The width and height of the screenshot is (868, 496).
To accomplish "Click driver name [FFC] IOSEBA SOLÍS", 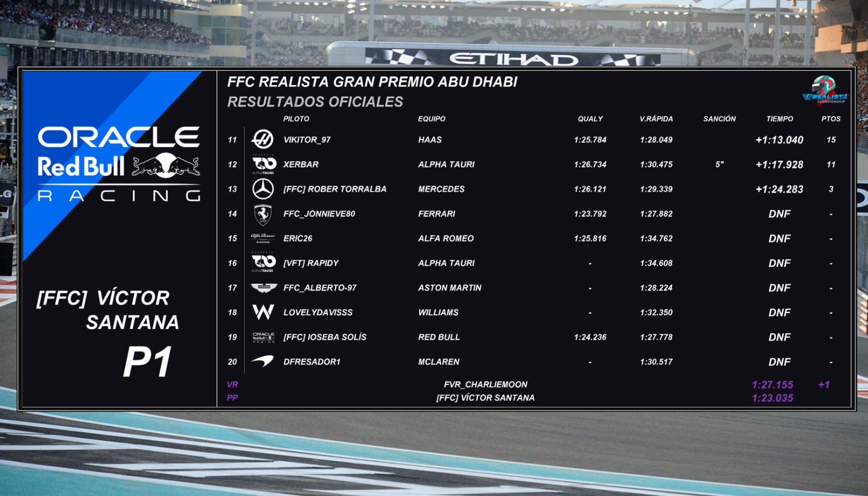I will click(325, 337).
